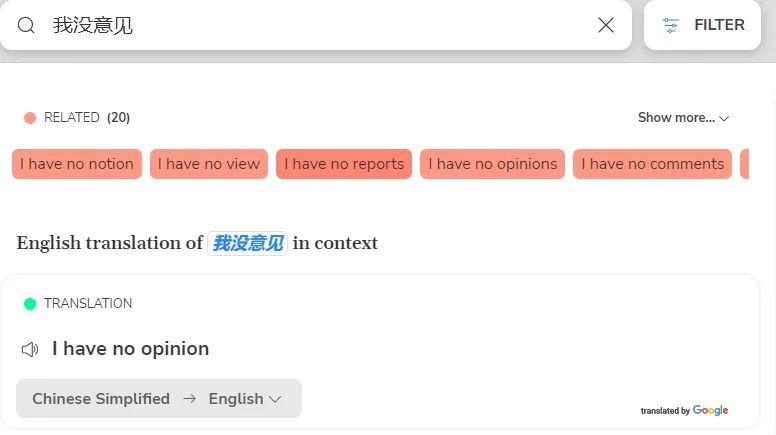
Task: Click the green TRANSLATION dot indicator
Action: tap(30, 304)
